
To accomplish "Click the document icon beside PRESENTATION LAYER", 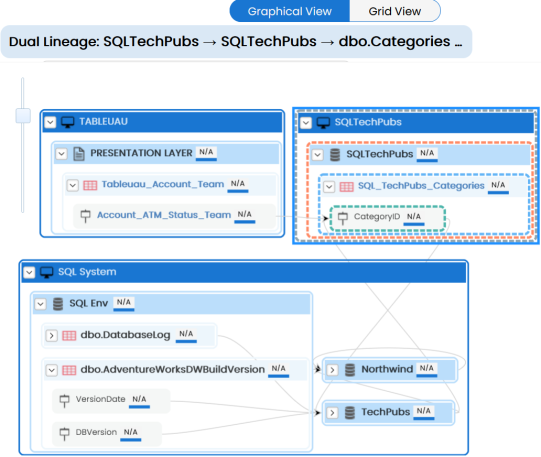I will point(79,154).
